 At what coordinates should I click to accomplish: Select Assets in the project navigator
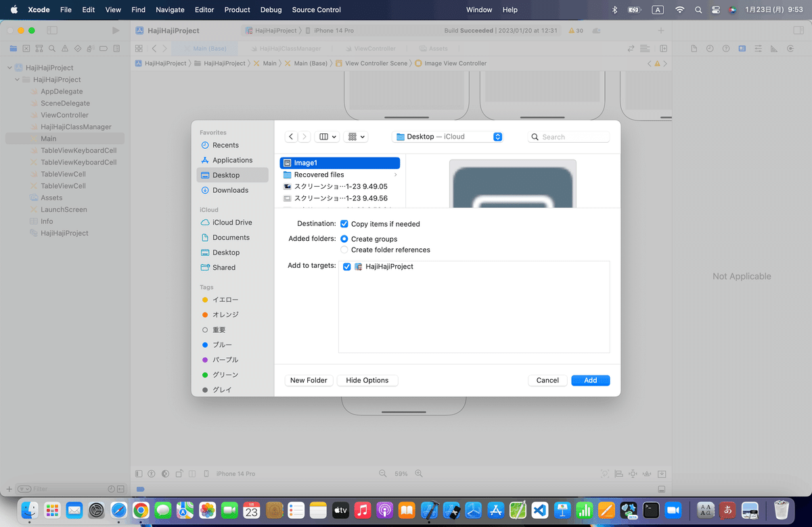click(x=51, y=198)
